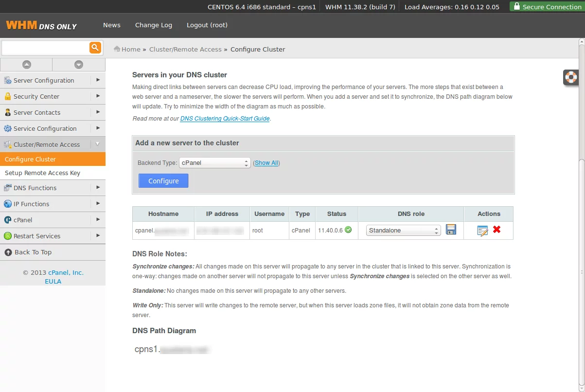585x392 pixels.
Task: Open the cPanel, Inc. link
Action: pos(66,273)
